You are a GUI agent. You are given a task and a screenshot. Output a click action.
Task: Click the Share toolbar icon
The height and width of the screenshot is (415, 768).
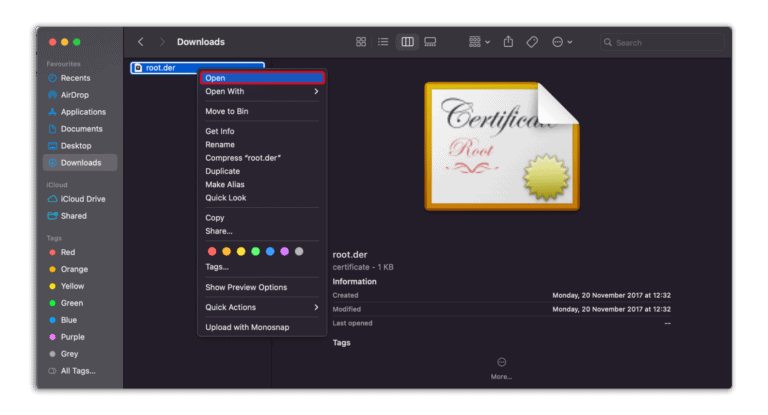tap(508, 42)
